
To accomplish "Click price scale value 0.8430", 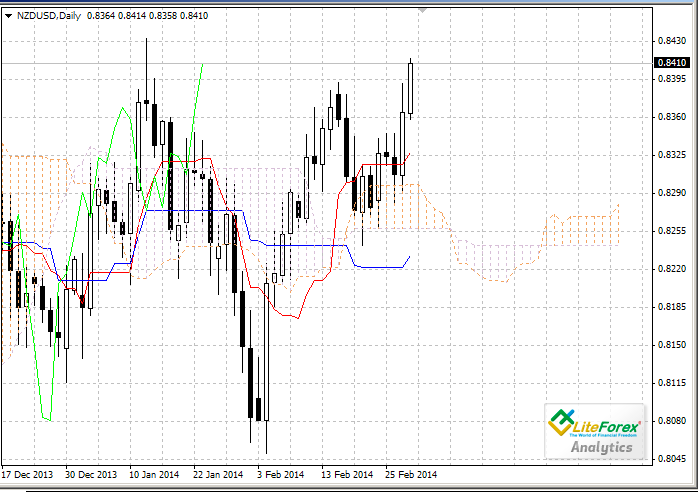I will [672, 41].
